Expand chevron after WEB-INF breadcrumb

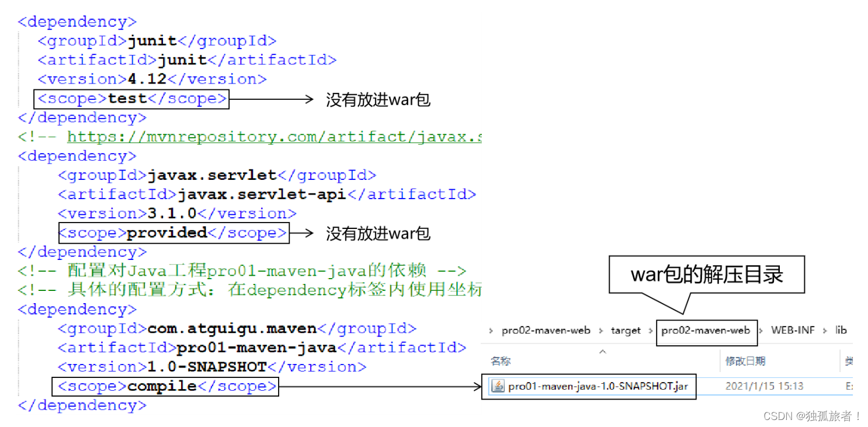(825, 331)
